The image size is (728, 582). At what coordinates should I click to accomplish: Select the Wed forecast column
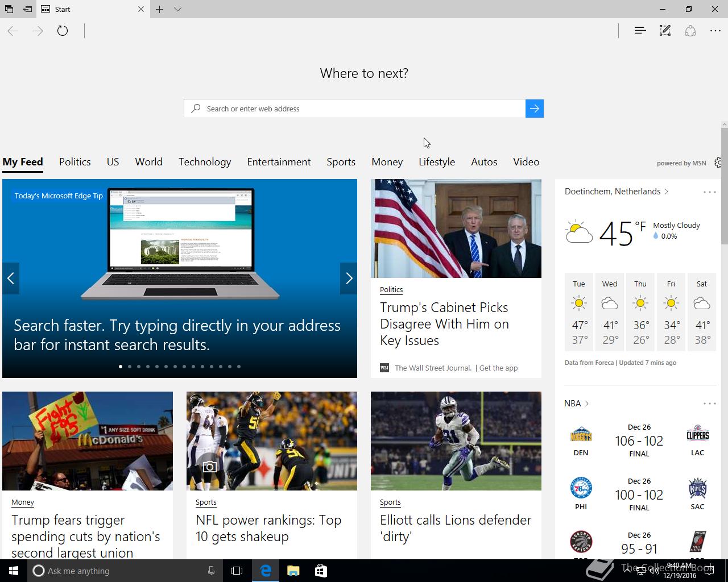tap(610, 312)
